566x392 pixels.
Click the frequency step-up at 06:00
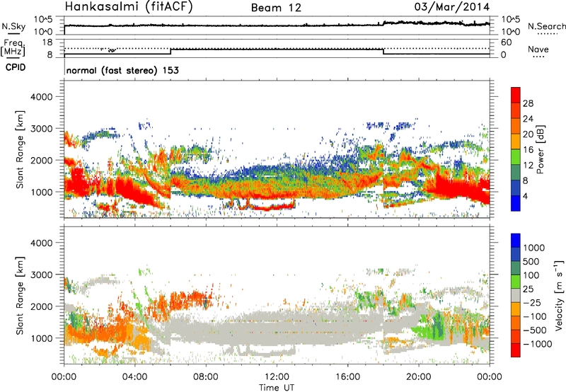pyautogui.click(x=171, y=52)
